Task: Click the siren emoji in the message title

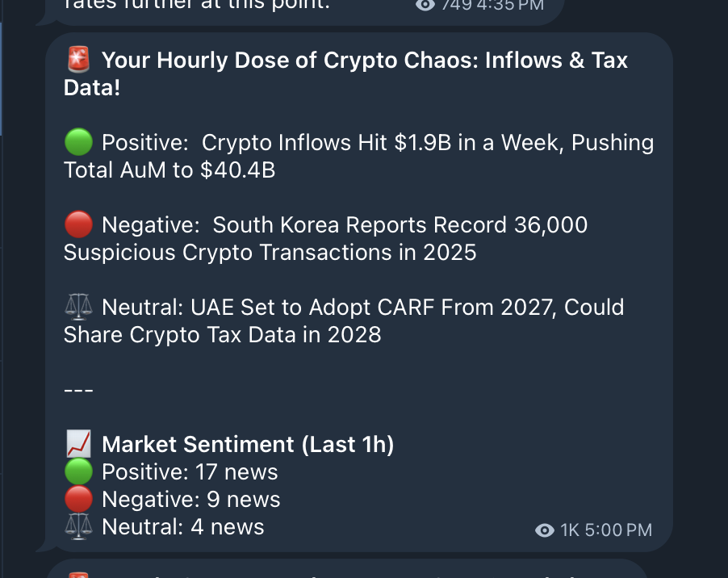Action: 78,60
